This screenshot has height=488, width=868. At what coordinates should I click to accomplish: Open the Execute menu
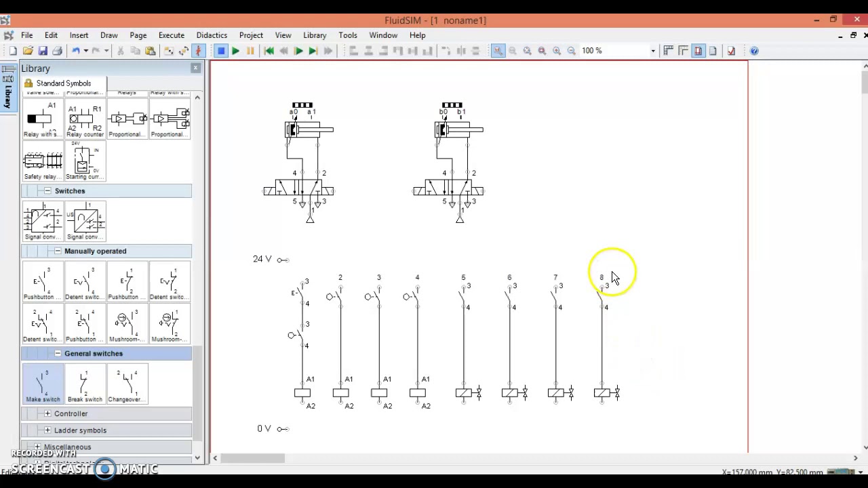[172, 35]
